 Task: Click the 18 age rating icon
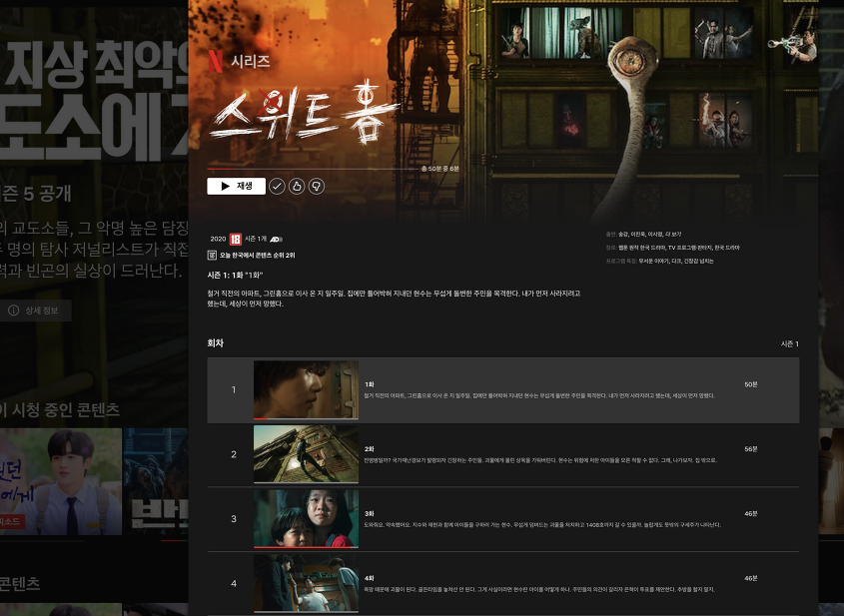click(x=234, y=238)
